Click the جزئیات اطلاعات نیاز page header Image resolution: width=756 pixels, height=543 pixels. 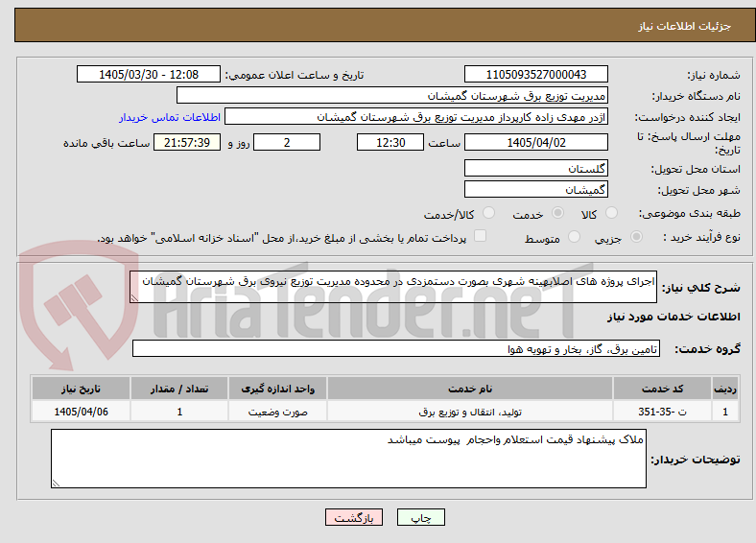click(x=685, y=26)
